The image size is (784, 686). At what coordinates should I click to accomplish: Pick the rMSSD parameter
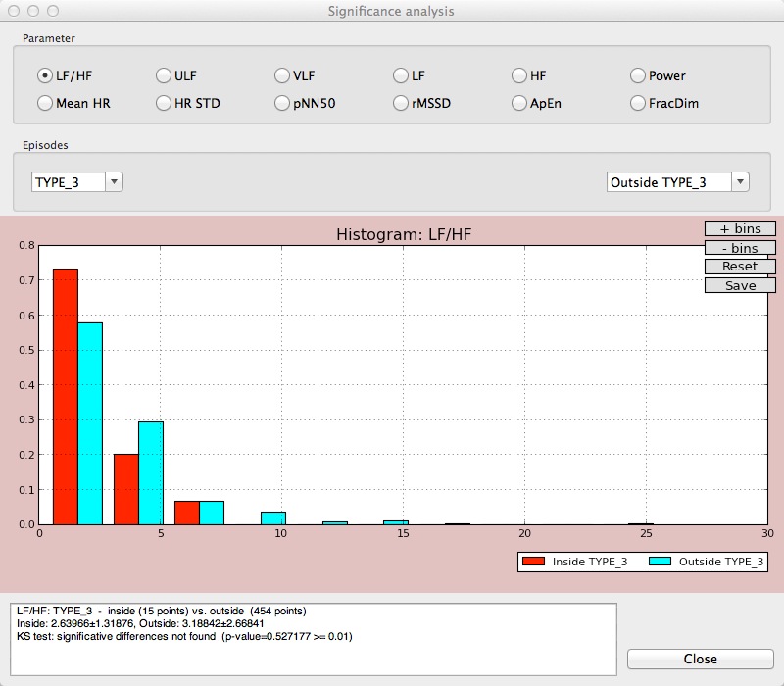click(x=401, y=103)
